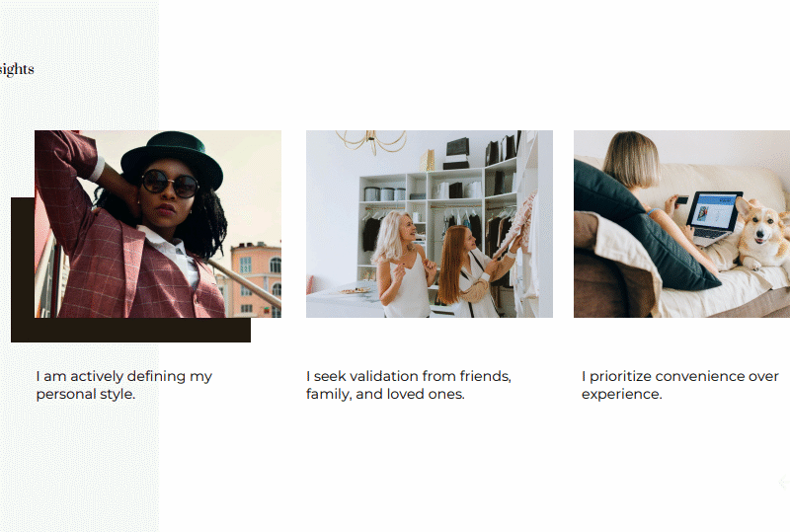Select the photo of woman in green hat
This screenshot has height=532, width=790.
coord(158,224)
